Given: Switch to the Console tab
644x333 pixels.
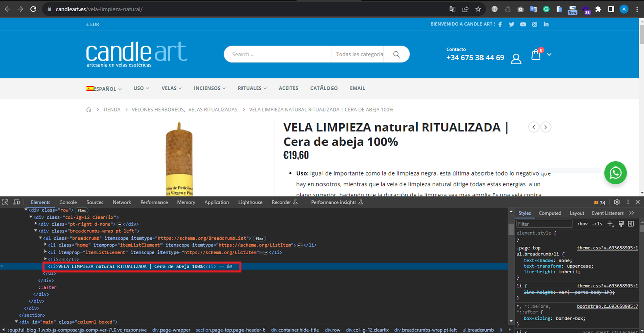Looking at the screenshot, I should [x=68, y=202].
